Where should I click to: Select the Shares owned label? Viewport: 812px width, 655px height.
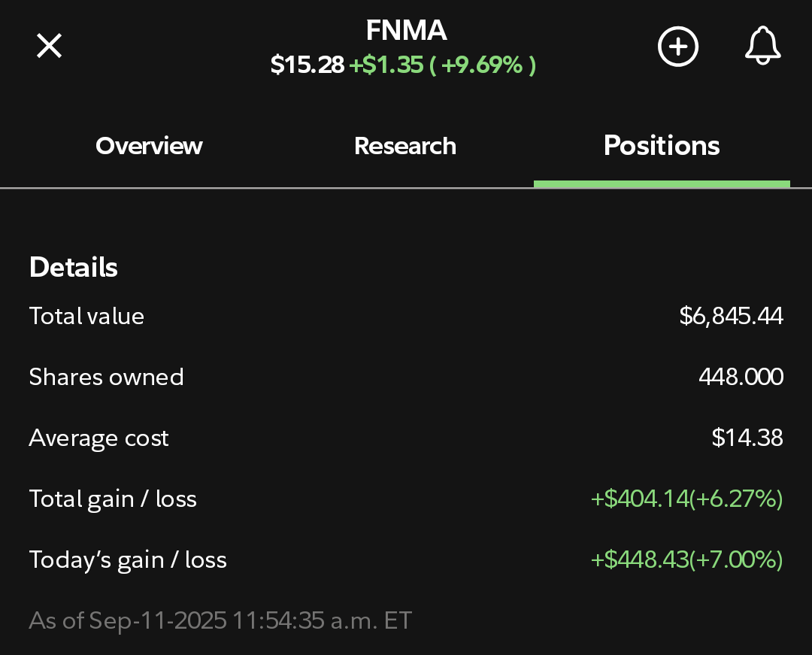point(106,377)
